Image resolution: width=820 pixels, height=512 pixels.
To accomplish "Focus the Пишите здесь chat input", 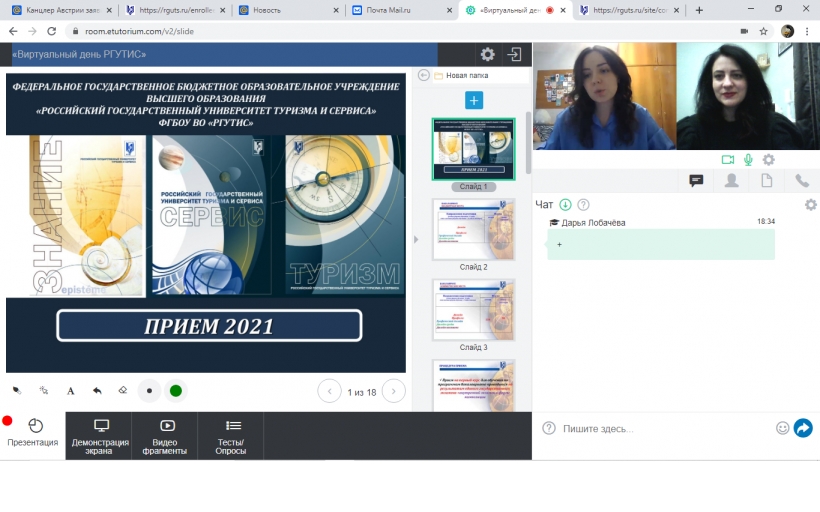I will [x=666, y=428].
